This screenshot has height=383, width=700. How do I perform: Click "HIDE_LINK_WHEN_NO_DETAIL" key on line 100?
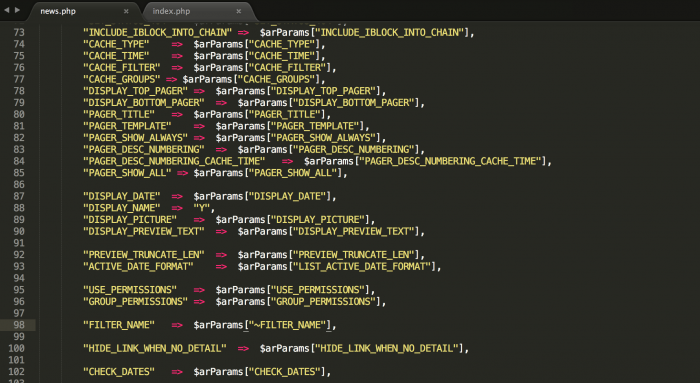pos(154,348)
